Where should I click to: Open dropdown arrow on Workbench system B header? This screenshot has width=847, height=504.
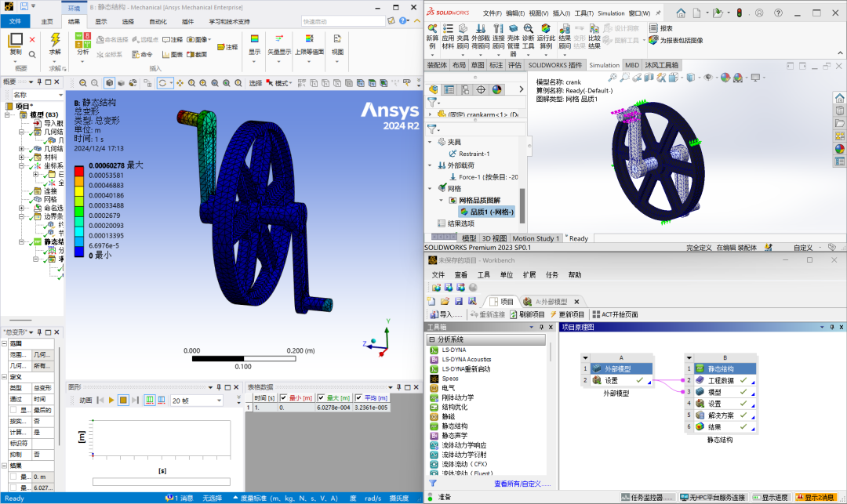tap(689, 357)
